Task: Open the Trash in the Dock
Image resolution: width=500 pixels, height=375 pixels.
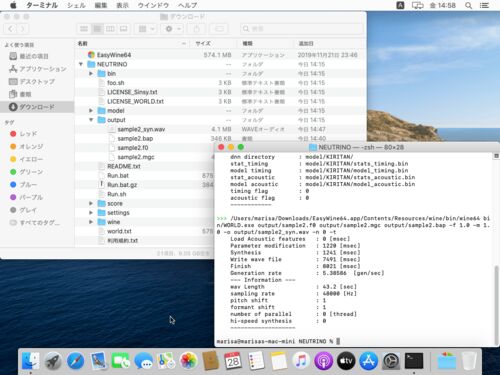Action: coord(469,361)
